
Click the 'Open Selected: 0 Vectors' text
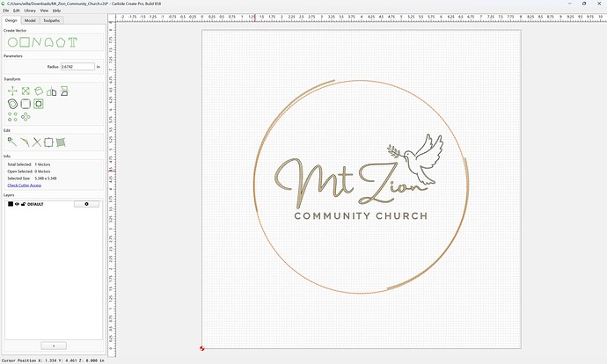(29, 171)
